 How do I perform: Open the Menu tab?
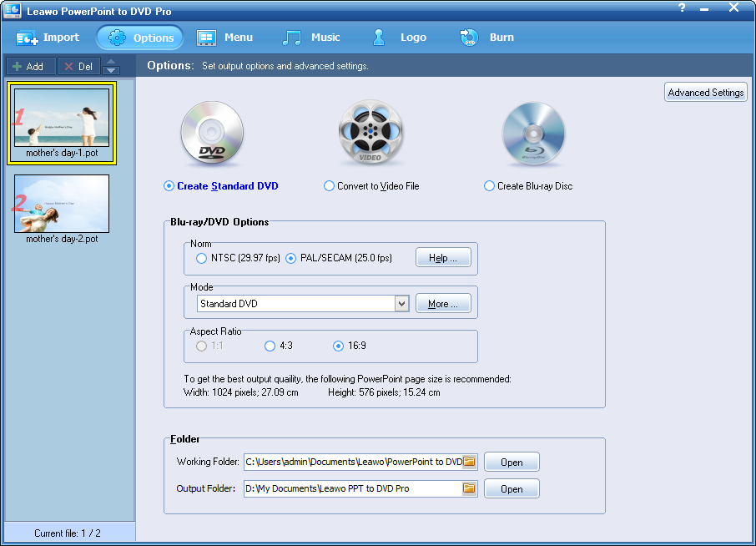tap(224, 38)
